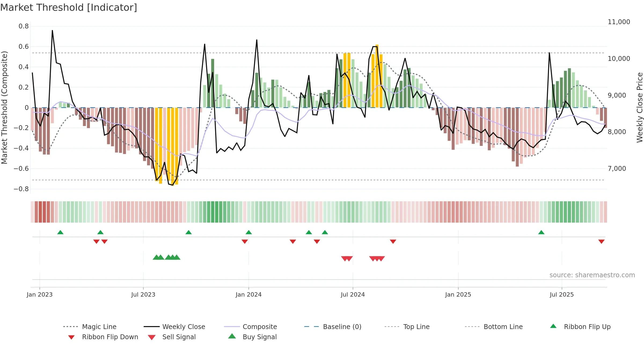This screenshot has width=644, height=362.
Task: Click the '11,000' price axis tick
Action: click(619, 22)
